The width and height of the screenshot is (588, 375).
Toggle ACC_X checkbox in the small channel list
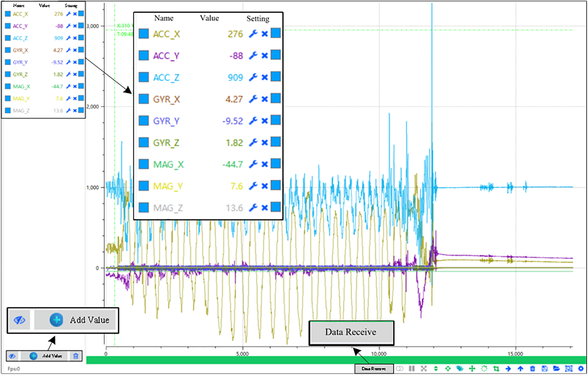coord(8,14)
